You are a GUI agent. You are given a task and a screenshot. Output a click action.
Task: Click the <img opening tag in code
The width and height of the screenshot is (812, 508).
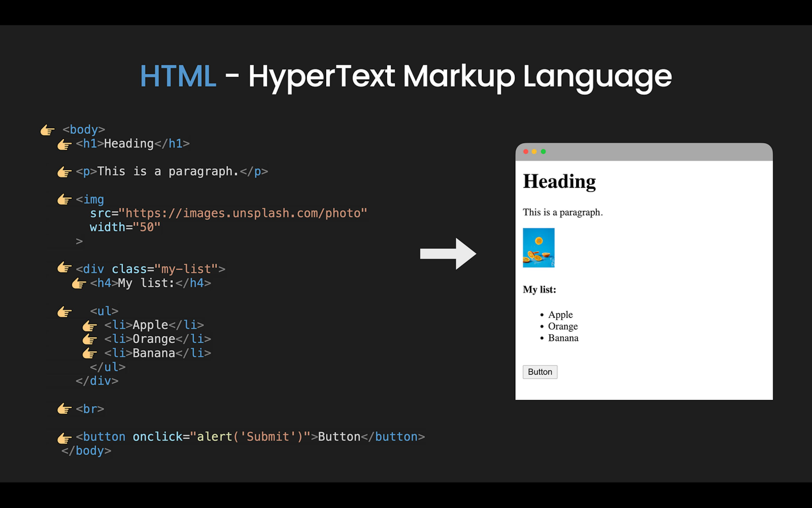[x=90, y=200]
